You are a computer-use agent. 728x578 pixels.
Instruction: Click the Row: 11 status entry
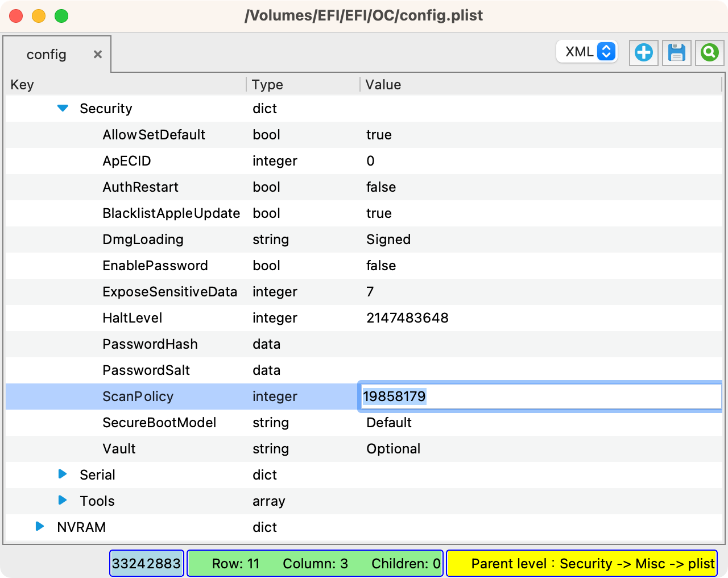coord(235,564)
